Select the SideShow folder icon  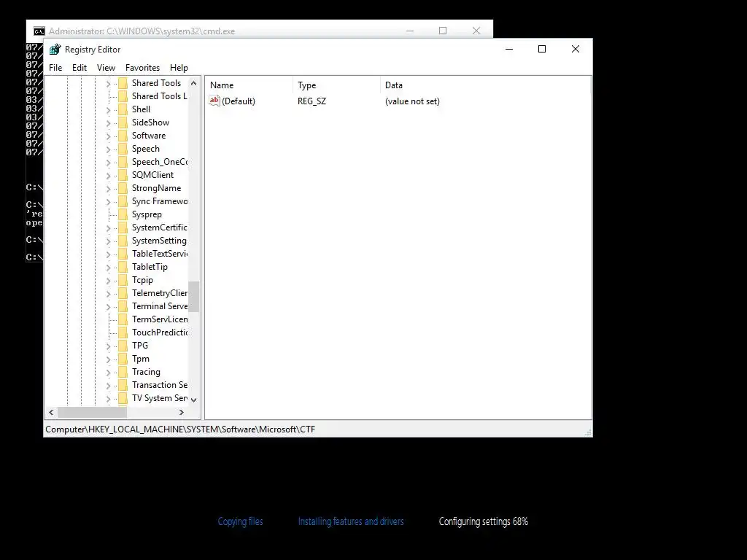[123, 122]
